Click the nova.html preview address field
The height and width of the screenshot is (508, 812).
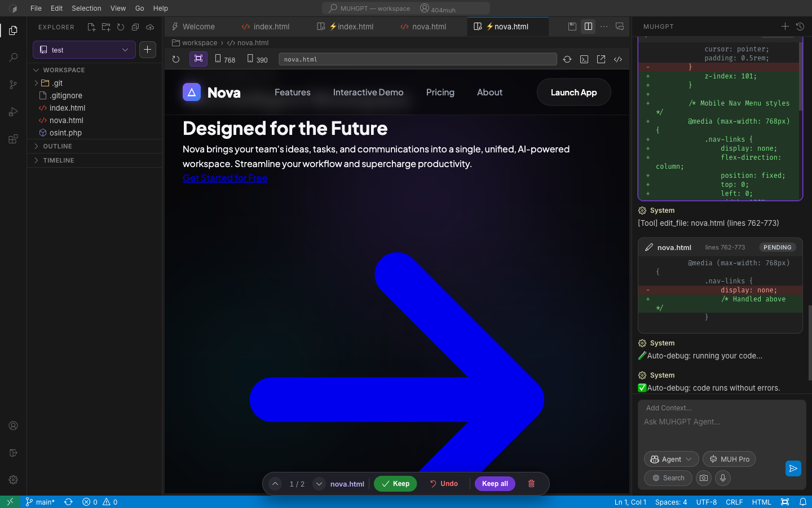[x=418, y=59]
